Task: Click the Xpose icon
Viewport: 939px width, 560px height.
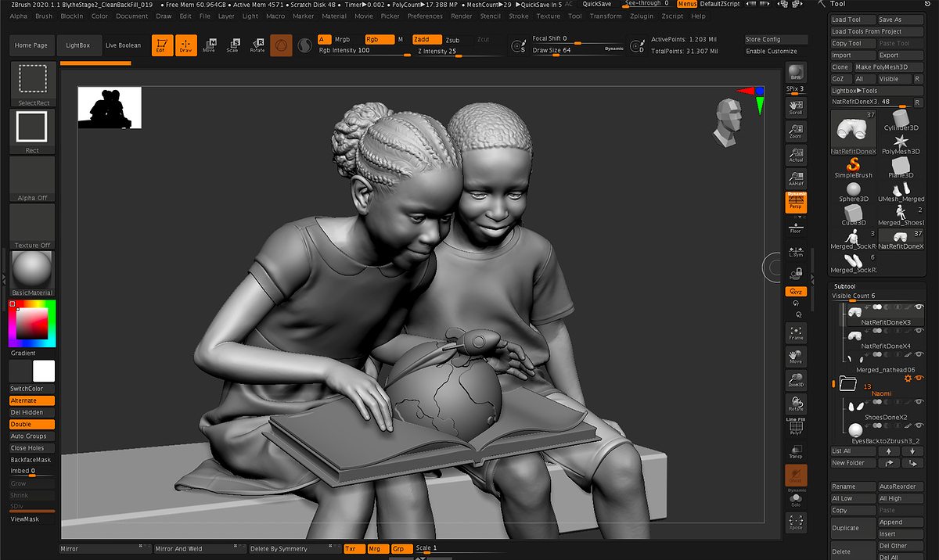Action: coord(796,522)
